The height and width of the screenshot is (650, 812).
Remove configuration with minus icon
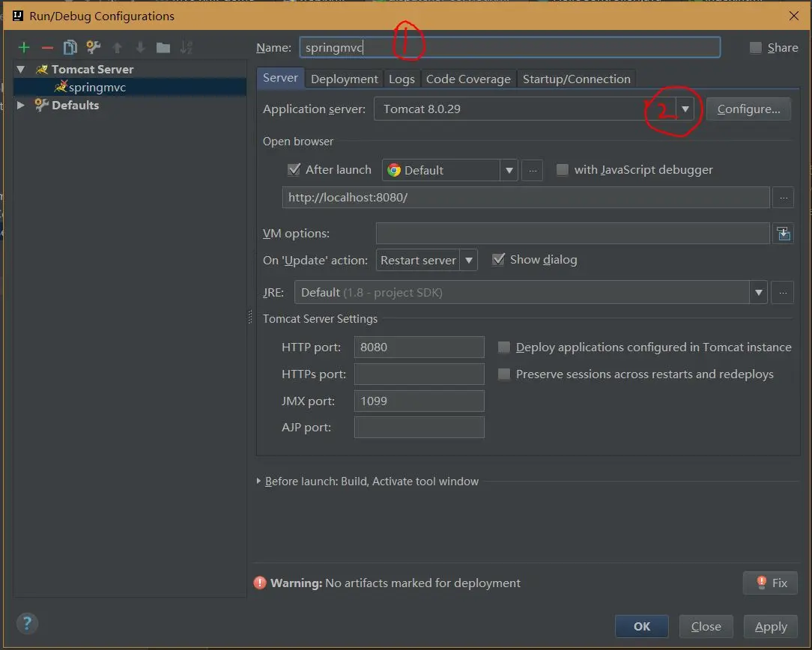(x=47, y=48)
